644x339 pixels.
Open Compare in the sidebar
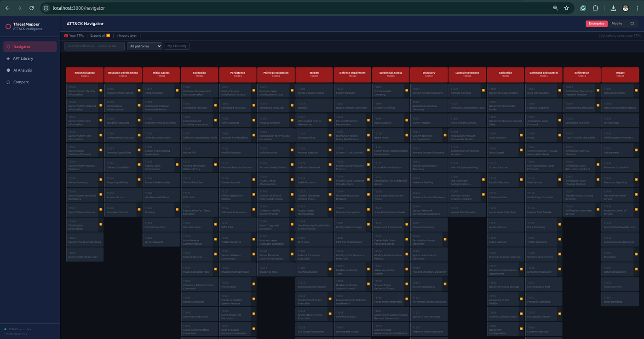[x=30, y=82]
